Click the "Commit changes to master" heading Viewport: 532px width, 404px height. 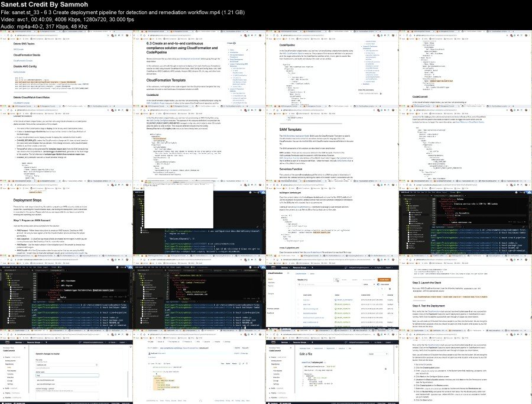(48, 354)
